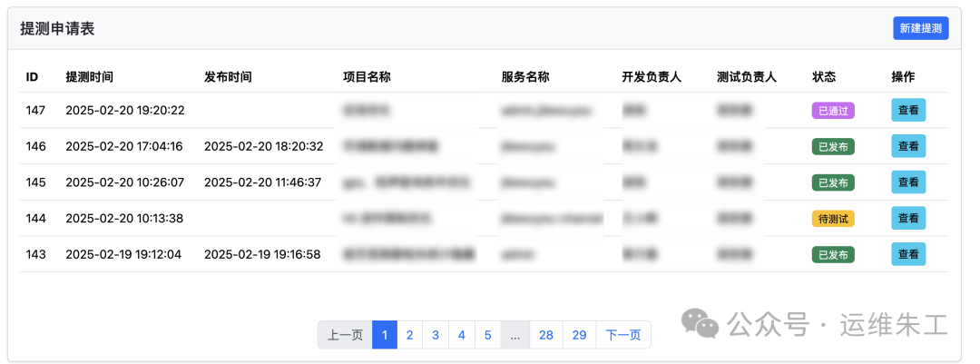Click the 状态 column header
This screenshot has height=364, width=980.
coord(823,77)
